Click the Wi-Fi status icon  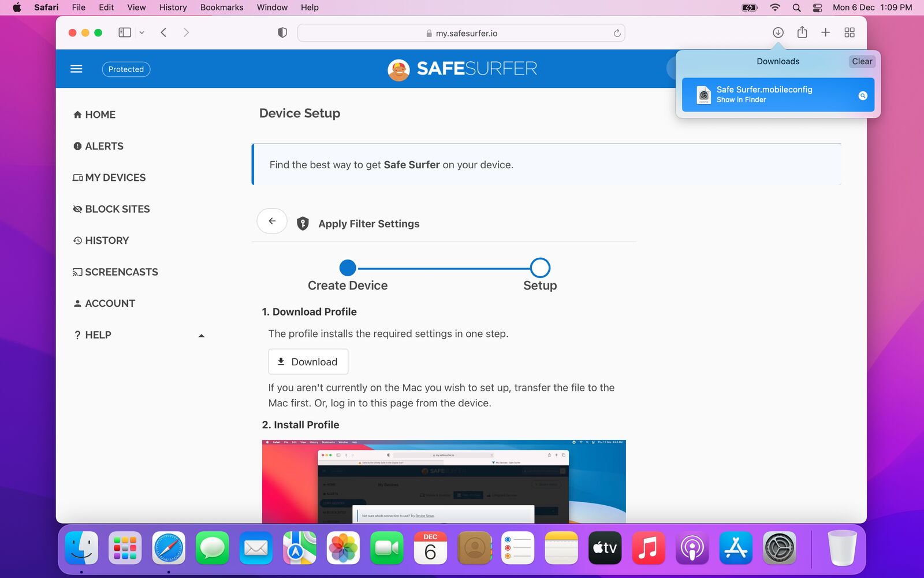click(775, 8)
